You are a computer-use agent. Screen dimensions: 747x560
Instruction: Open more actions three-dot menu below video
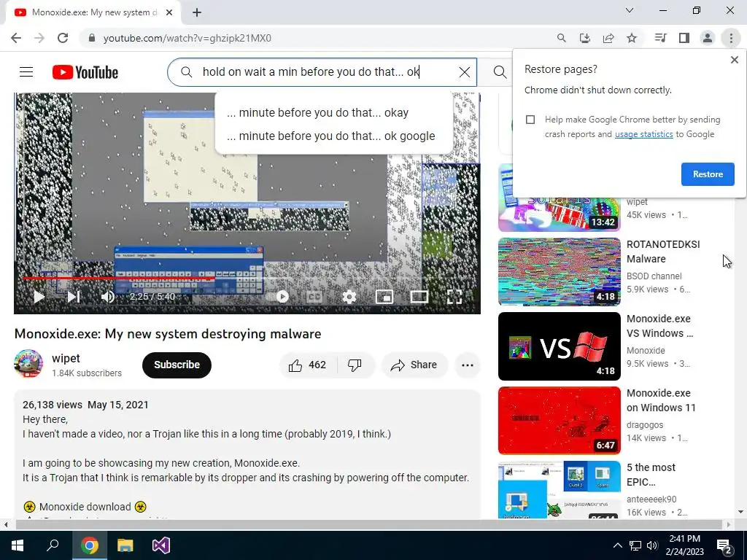(x=468, y=365)
